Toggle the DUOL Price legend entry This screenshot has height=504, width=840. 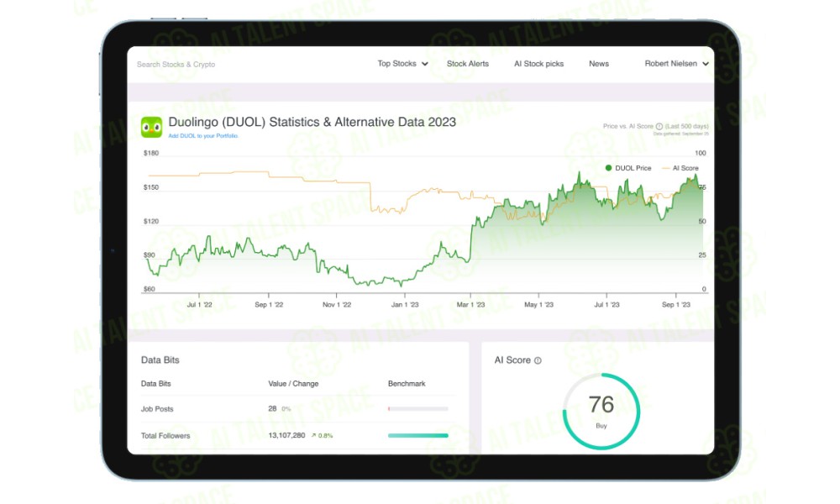pos(628,168)
